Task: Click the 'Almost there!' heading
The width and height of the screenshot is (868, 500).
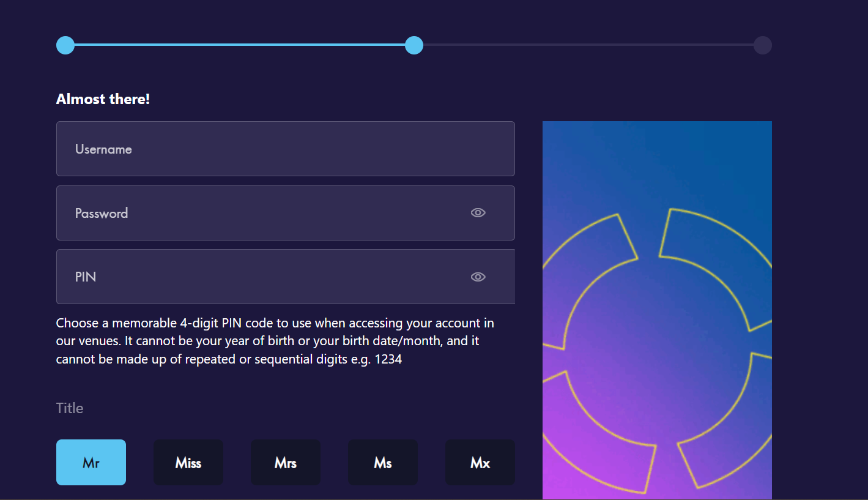Action: point(103,99)
